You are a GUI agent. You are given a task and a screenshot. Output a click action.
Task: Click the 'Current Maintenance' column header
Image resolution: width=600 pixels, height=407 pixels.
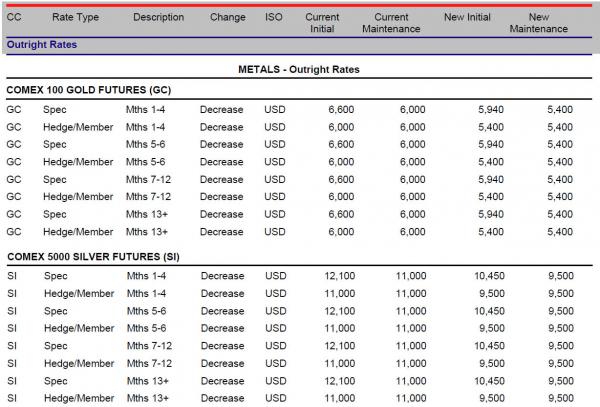[x=391, y=23]
